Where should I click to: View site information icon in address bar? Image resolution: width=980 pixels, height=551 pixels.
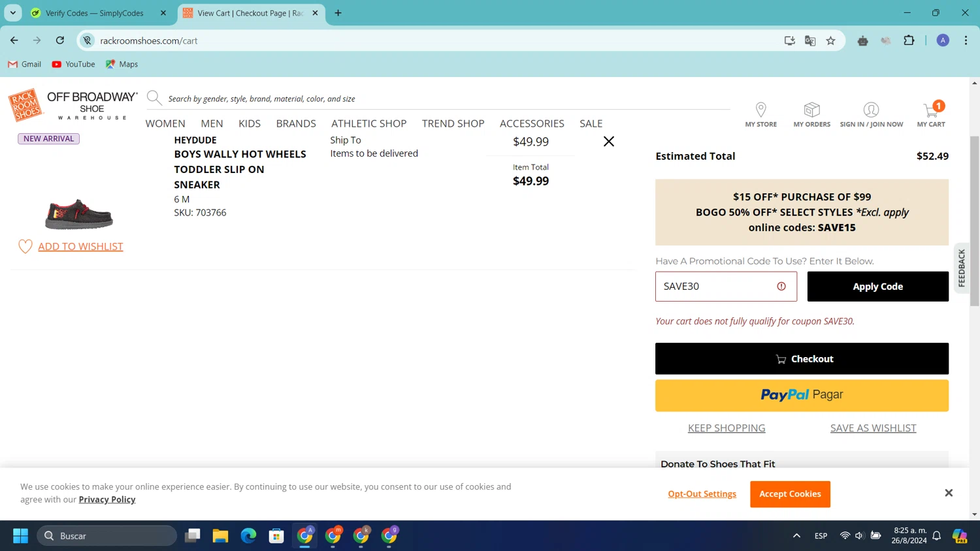point(88,40)
